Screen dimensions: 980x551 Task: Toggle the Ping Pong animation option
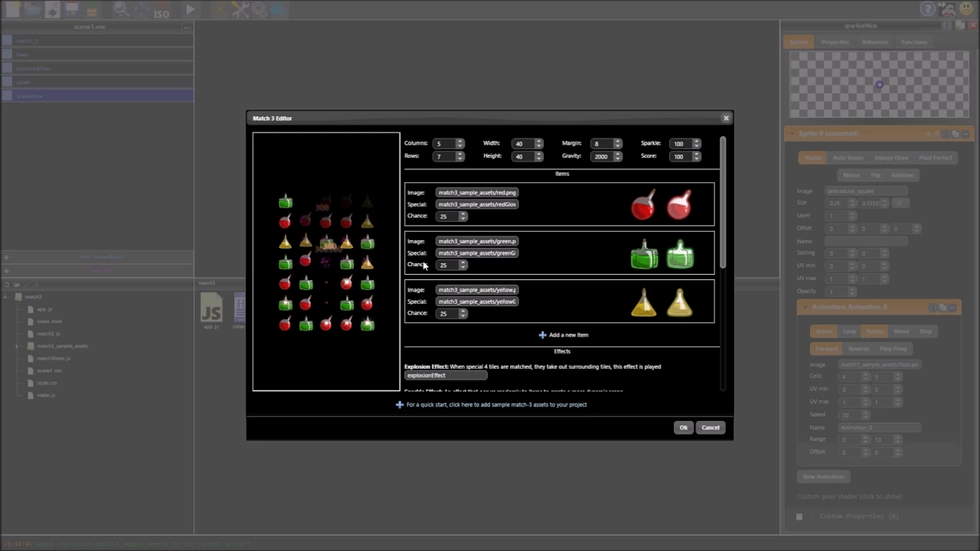tap(893, 348)
